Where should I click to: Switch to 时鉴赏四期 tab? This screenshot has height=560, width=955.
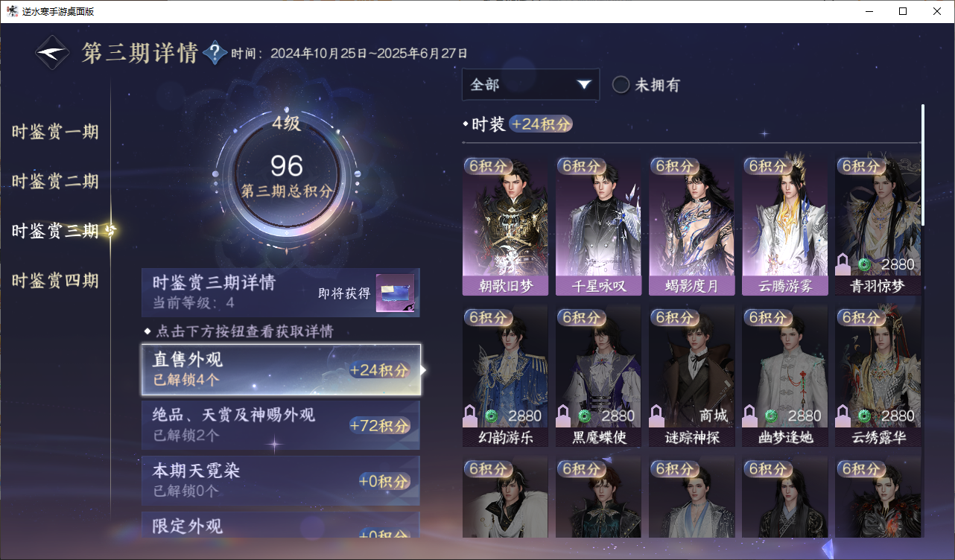pyautogui.click(x=55, y=281)
